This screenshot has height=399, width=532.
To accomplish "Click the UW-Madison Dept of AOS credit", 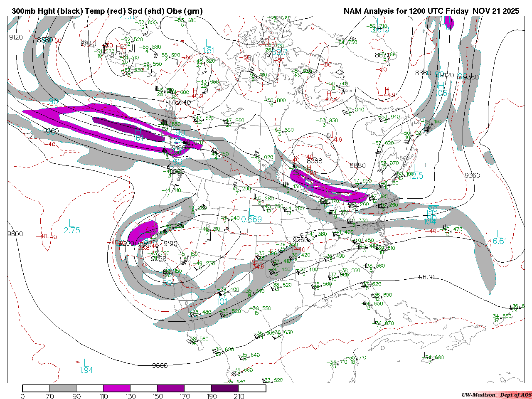I will click(496, 395).
